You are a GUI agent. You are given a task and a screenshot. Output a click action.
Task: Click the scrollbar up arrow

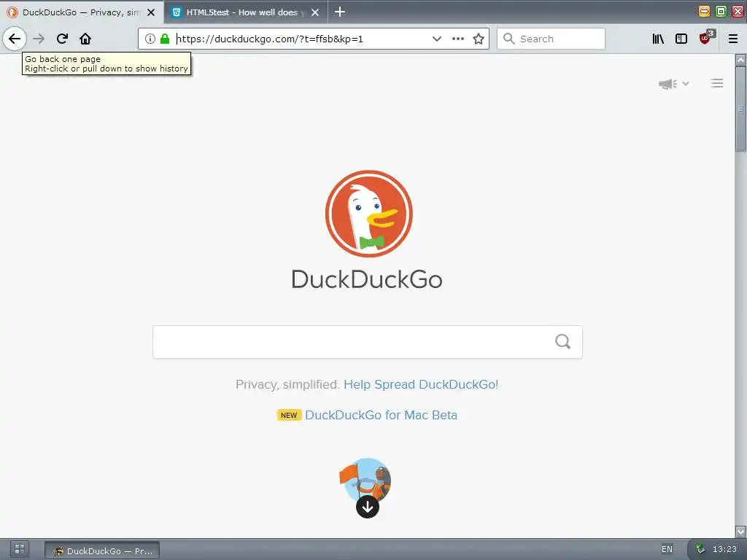[740, 60]
